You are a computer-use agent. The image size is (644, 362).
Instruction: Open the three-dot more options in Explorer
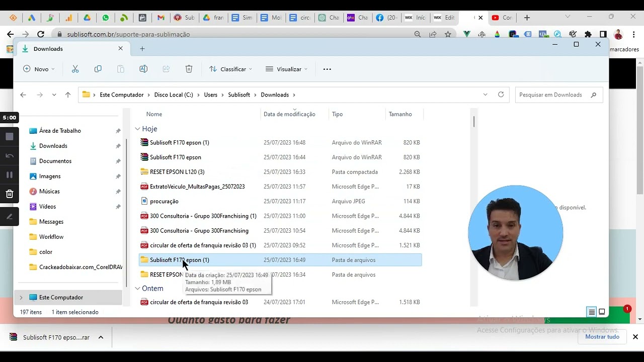[327, 69]
